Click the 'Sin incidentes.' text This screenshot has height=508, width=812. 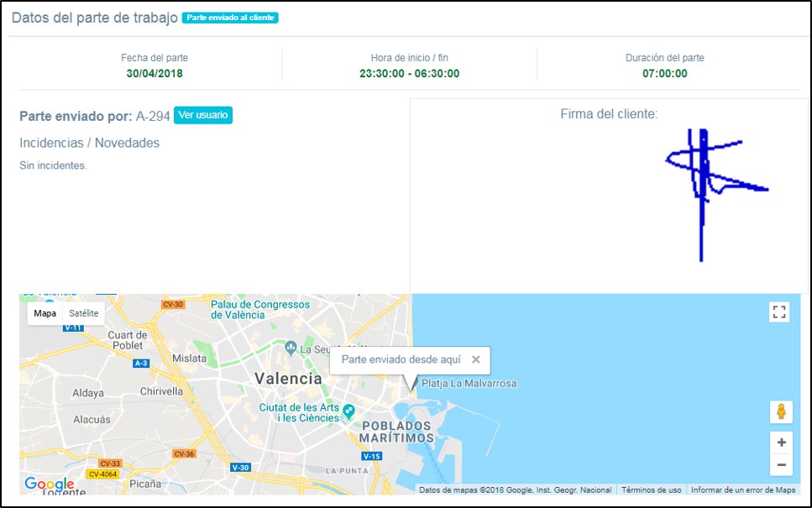[54, 165]
